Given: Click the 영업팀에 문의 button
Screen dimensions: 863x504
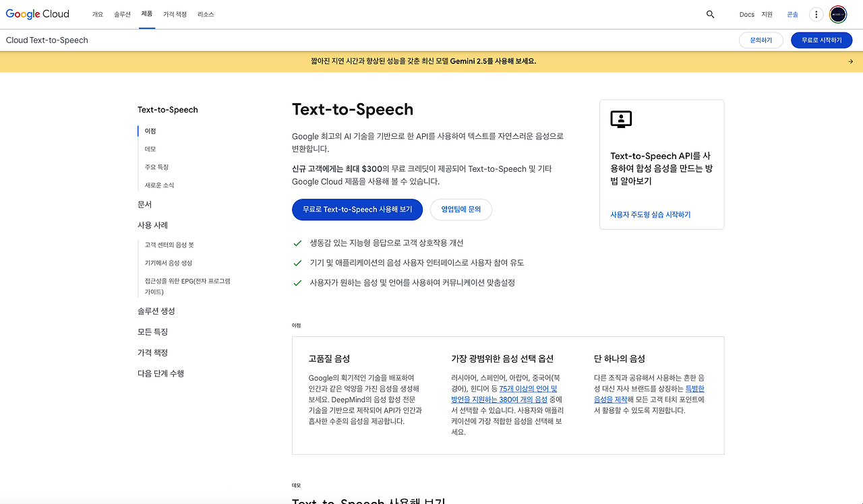Looking at the screenshot, I should point(461,210).
